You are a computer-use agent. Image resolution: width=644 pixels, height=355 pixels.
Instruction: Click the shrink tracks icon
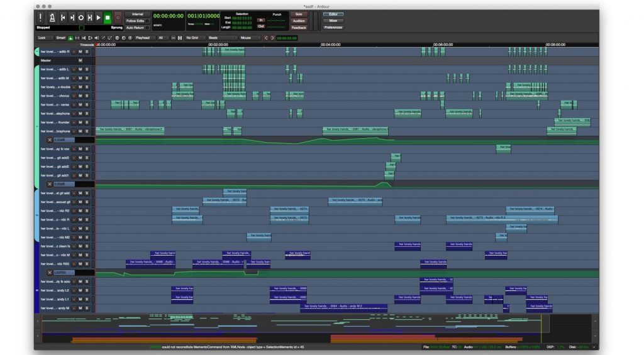click(174, 38)
